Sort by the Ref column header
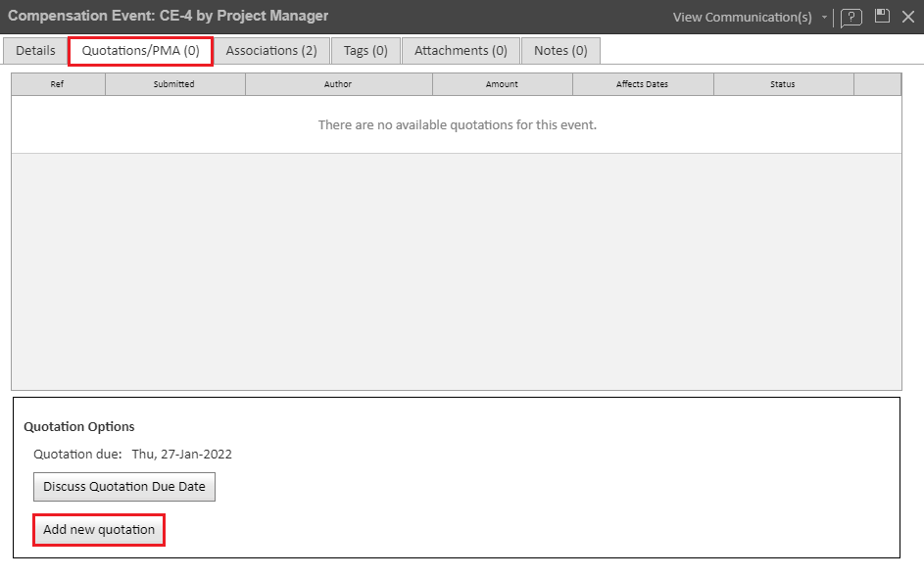This screenshot has width=924, height=578. (x=58, y=84)
